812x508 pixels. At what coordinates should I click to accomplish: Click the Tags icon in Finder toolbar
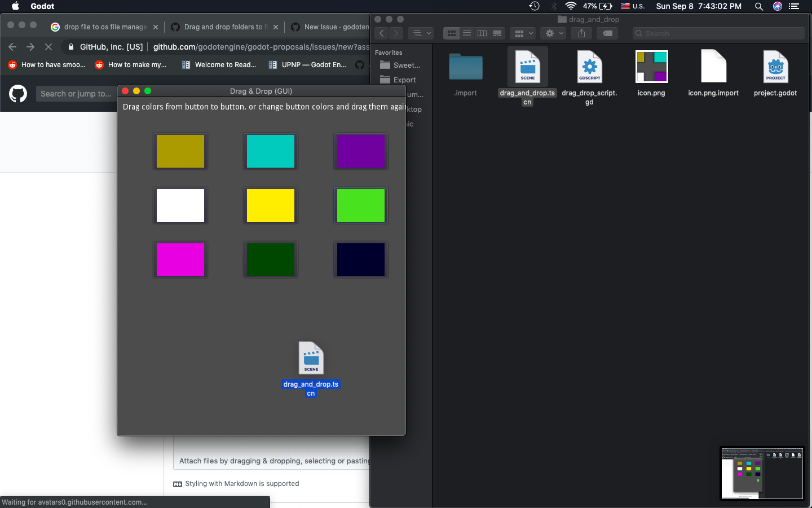click(607, 33)
